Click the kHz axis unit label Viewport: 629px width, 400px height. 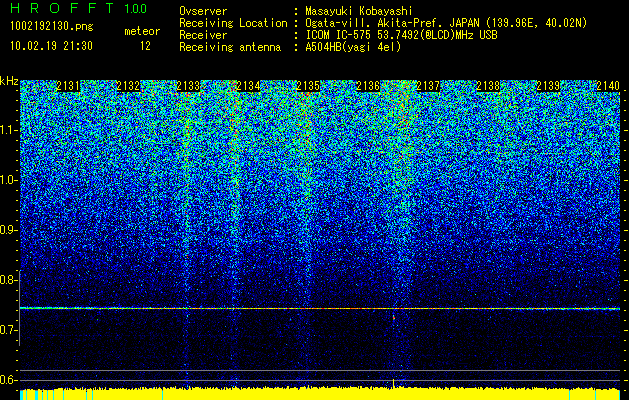coord(9,81)
